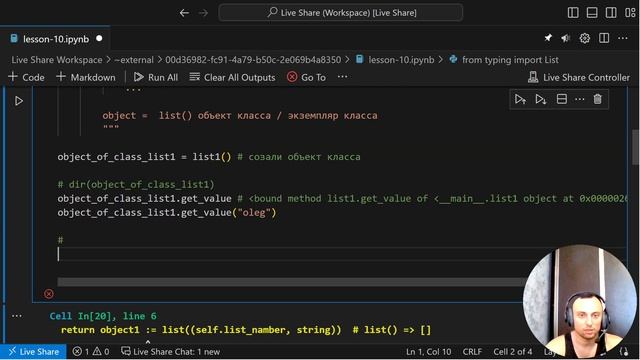640x360 pixels.
Task: Run the current cell play icon
Action: click(19, 101)
